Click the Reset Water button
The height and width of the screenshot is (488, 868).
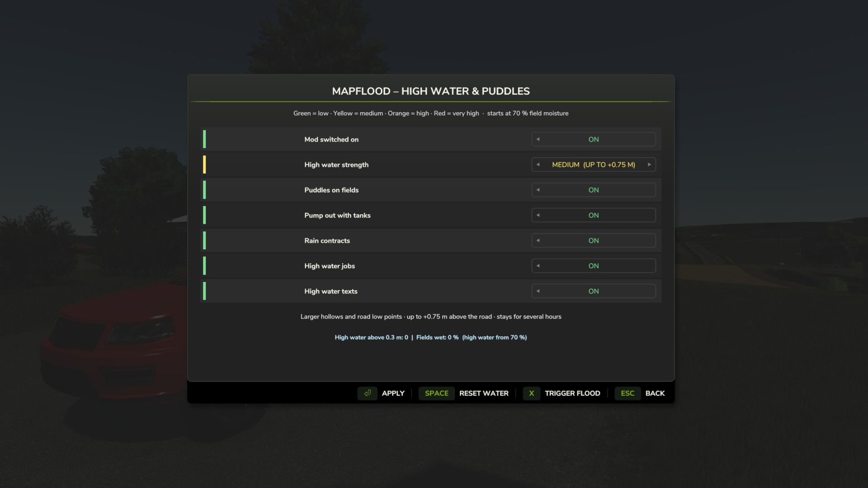(x=484, y=393)
